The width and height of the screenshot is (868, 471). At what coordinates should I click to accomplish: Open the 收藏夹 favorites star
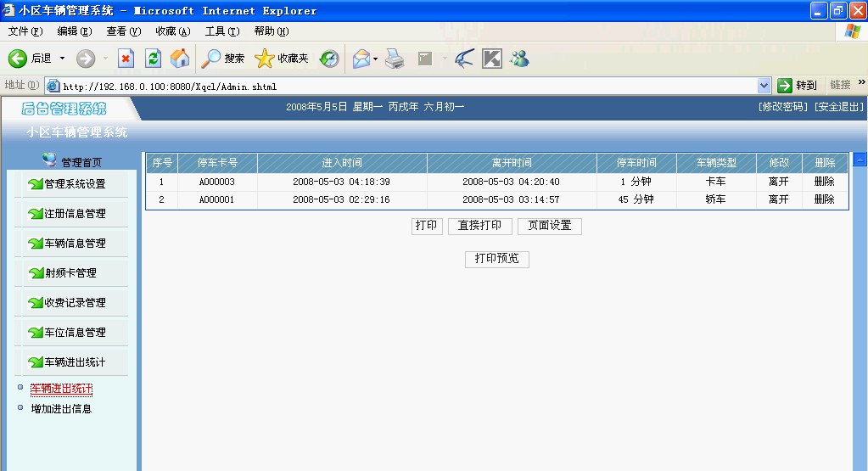point(264,58)
